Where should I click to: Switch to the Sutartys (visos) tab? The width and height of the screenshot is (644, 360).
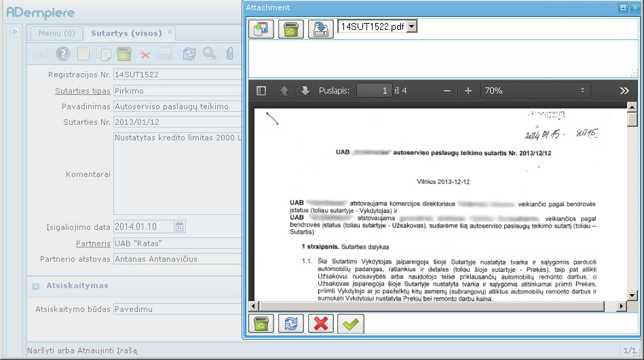[x=126, y=33]
